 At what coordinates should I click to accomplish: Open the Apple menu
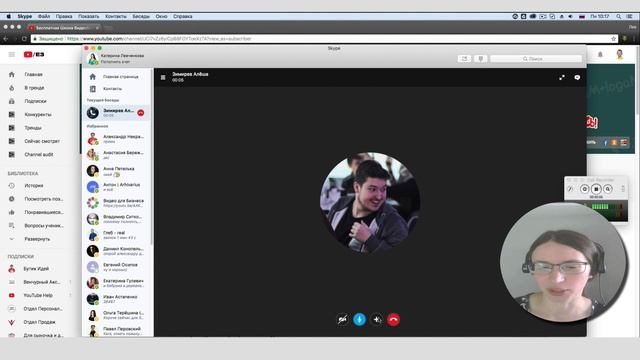[x=8, y=16]
